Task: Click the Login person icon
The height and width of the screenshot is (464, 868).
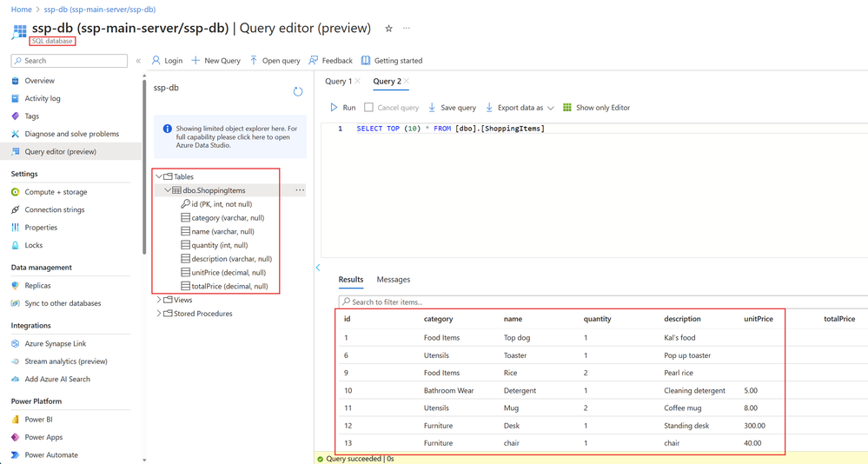Action: pos(156,60)
